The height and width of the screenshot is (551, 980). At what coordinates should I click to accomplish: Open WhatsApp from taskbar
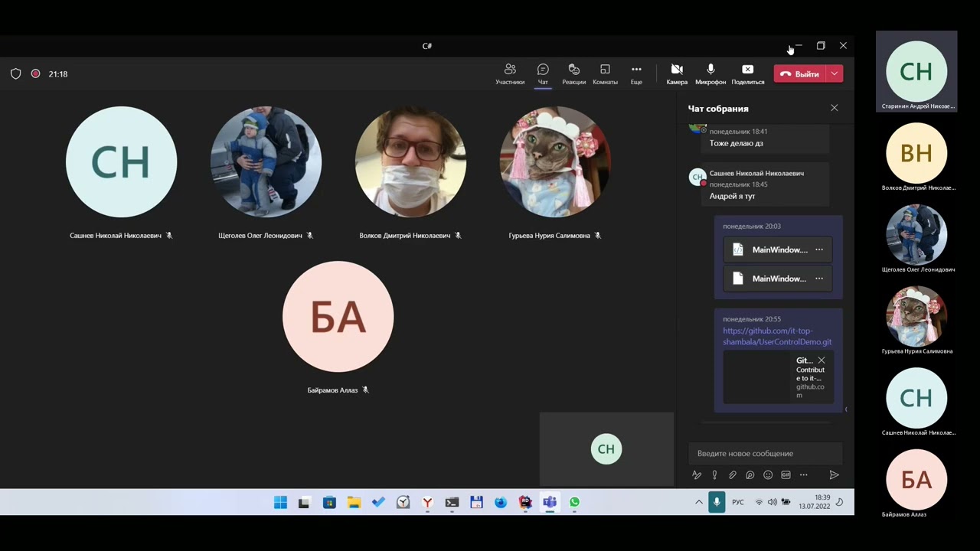(x=574, y=502)
